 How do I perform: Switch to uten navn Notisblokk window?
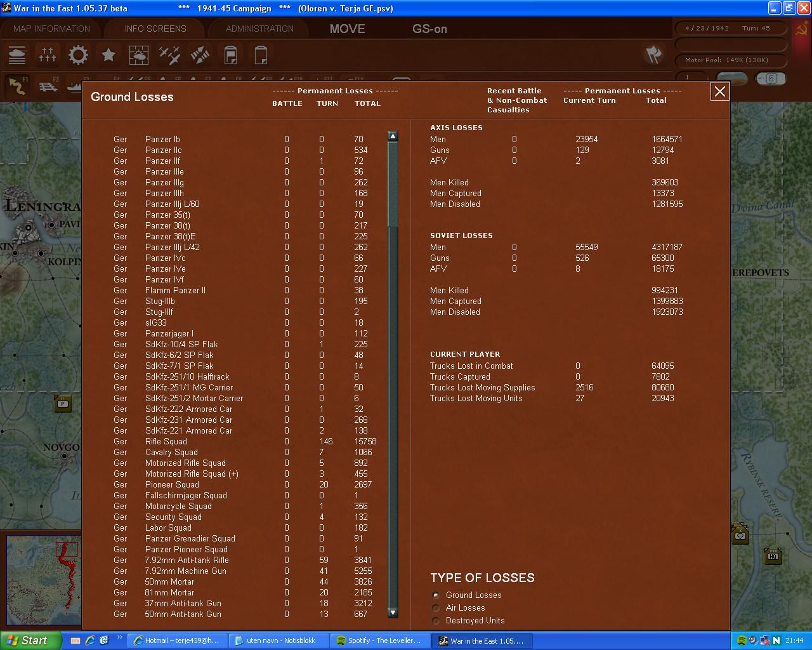point(278,640)
